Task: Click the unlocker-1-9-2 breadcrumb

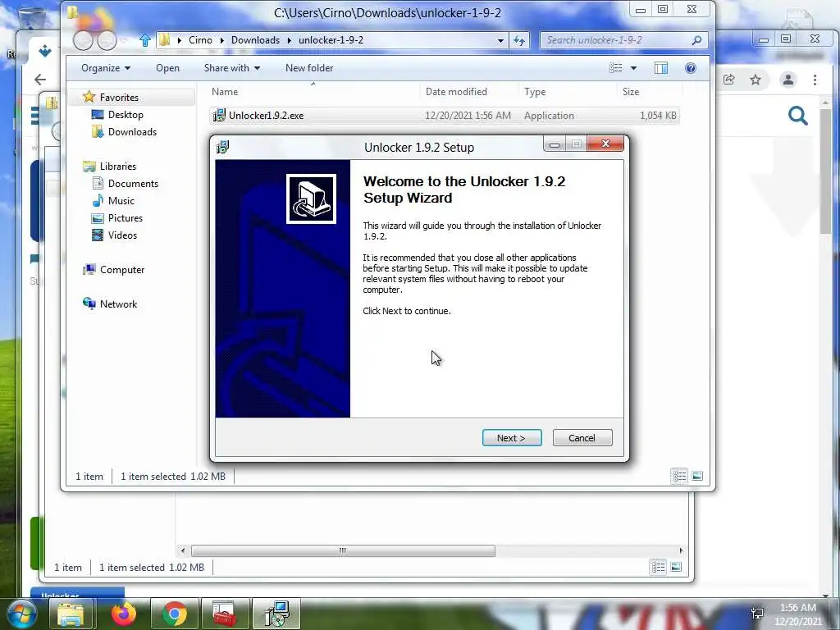Action: [x=331, y=40]
